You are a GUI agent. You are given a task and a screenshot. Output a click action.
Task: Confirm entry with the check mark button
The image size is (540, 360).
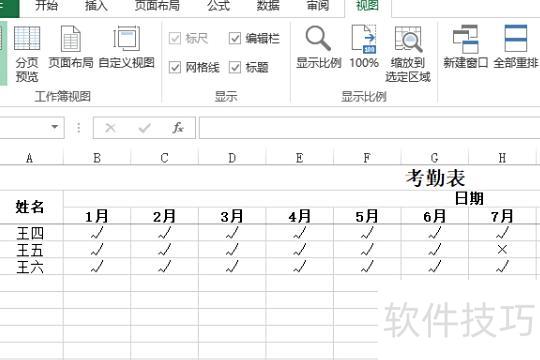[144, 128]
